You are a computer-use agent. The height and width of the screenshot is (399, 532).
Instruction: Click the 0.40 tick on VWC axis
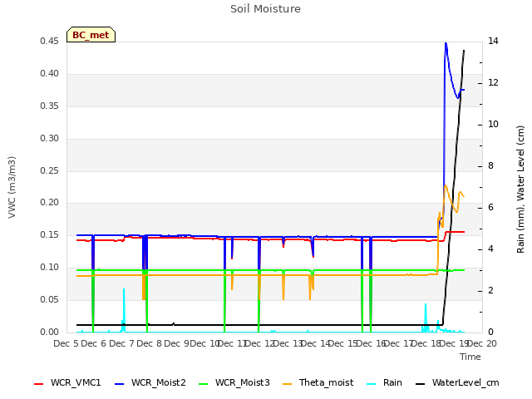(x=49, y=74)
